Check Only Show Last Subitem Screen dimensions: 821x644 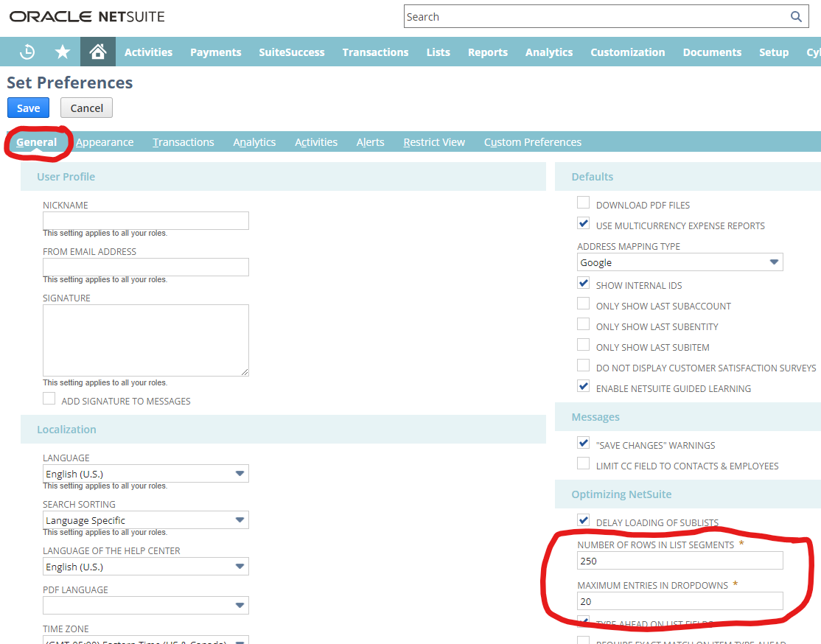point(583,345)
